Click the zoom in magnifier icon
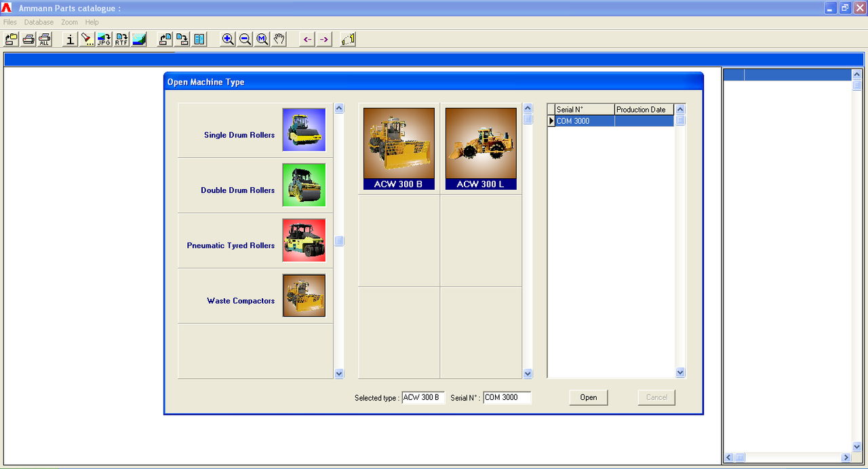Screen dimensions: 868x469 (229, 39)
